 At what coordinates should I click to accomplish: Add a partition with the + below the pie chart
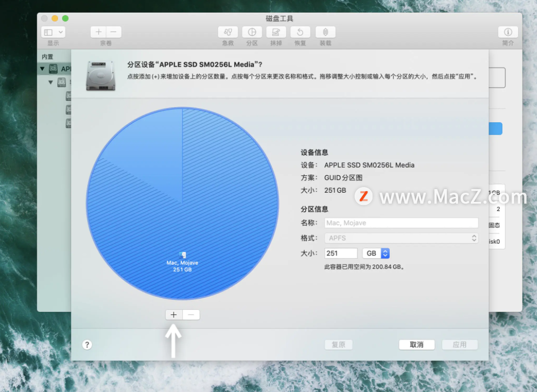pyautogui.click(x=174, y=315)
